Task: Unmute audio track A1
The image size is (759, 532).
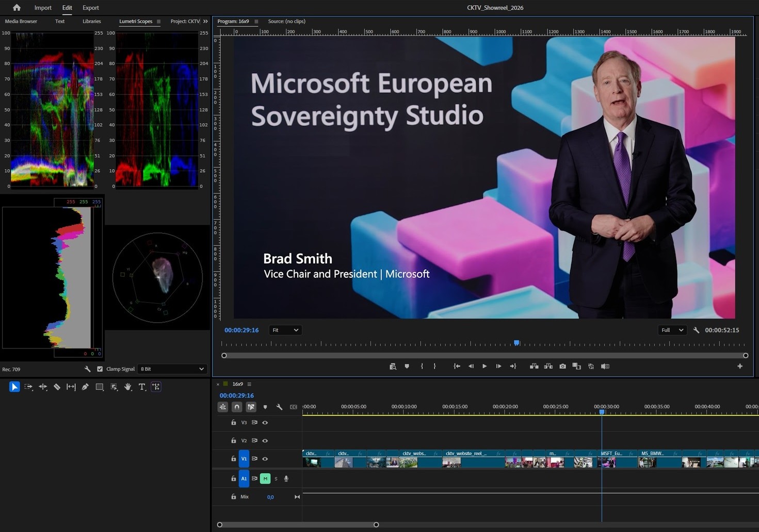Action: pos(265,478)
